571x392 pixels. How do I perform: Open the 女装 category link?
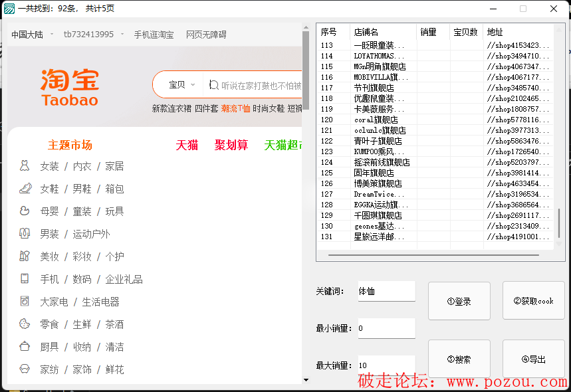pyautogui.click(x=50, y=166)
